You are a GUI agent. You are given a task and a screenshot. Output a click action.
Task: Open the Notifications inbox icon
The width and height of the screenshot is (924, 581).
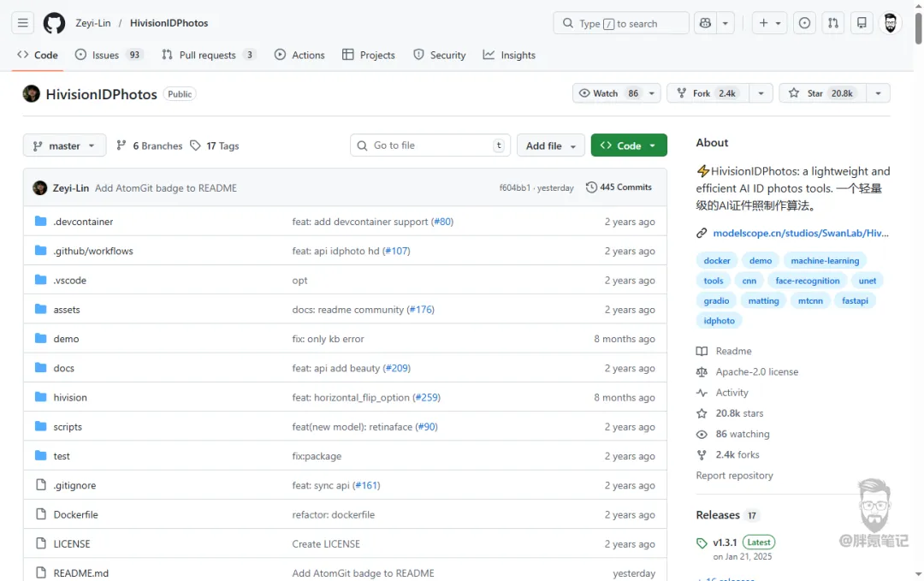coord(862,23)
